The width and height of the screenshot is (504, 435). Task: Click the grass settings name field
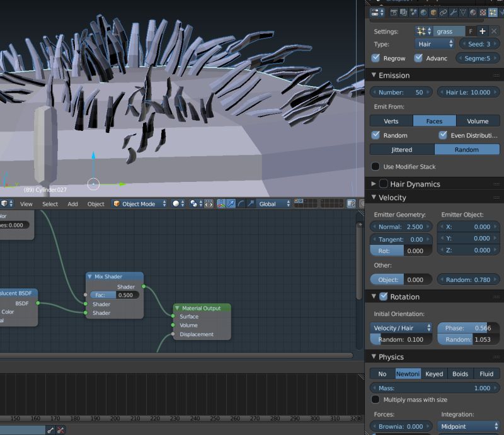[450, 31]
